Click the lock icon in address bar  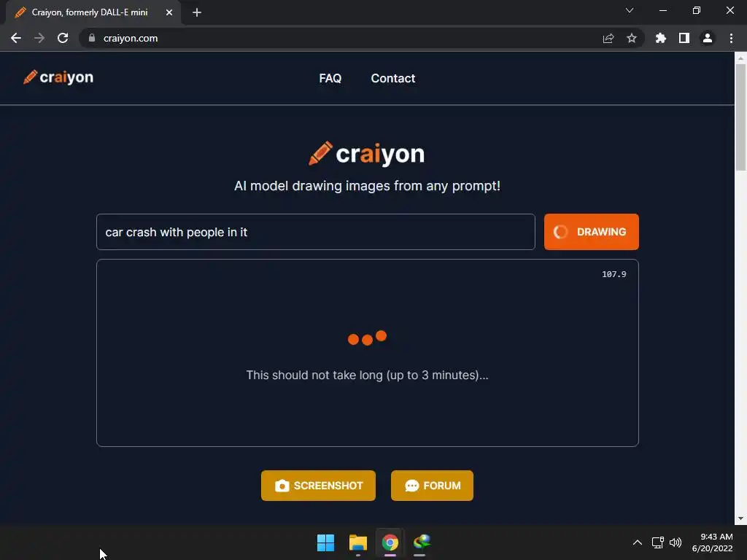tap(92, 38)
